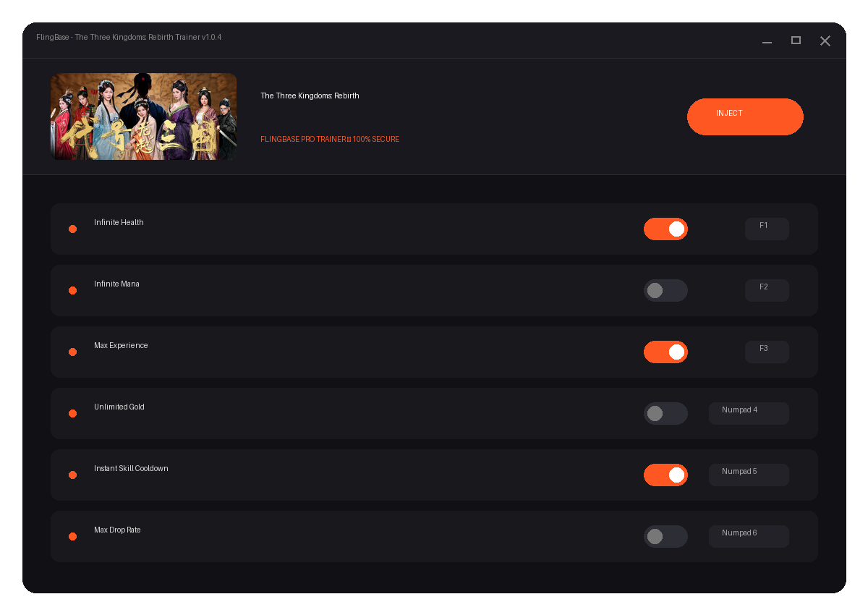This screenshot has width=868, height=615.
Task: Open the game cover art thumbnail
Action: 143,116
